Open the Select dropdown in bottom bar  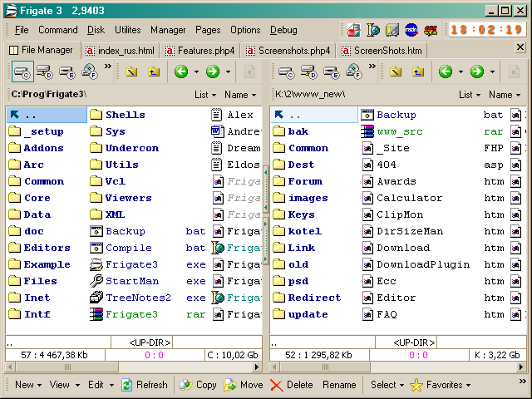coord(387,385)
